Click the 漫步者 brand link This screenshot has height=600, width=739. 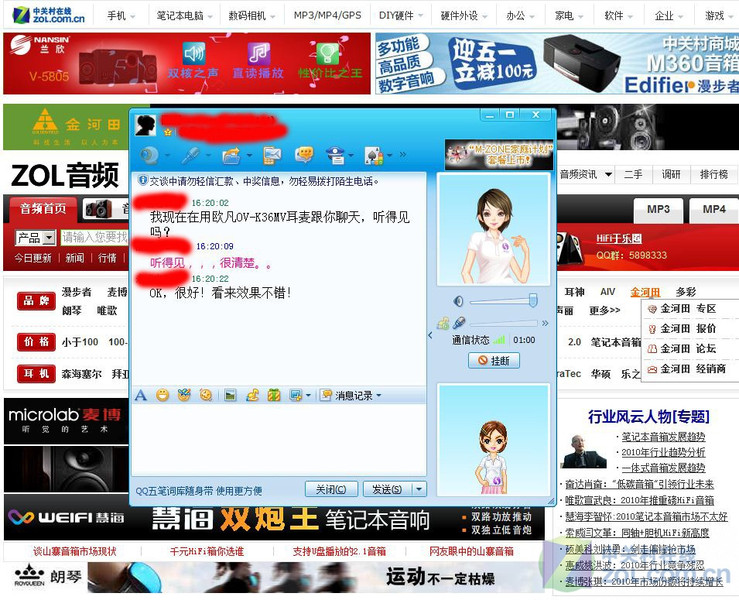coord(76,292)
